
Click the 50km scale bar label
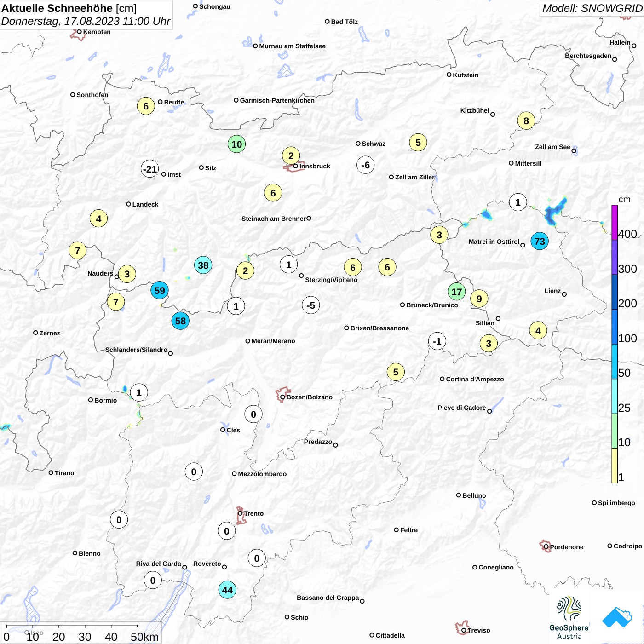145,637
